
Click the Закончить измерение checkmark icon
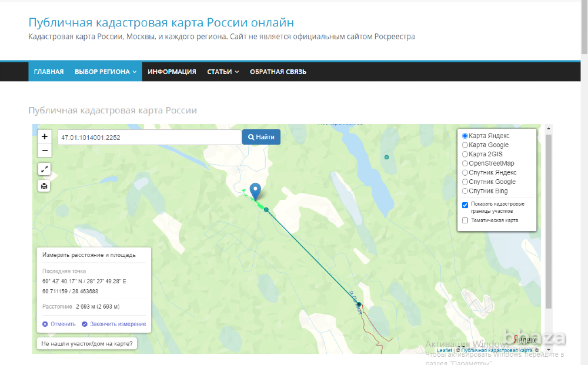pos(85,324)
